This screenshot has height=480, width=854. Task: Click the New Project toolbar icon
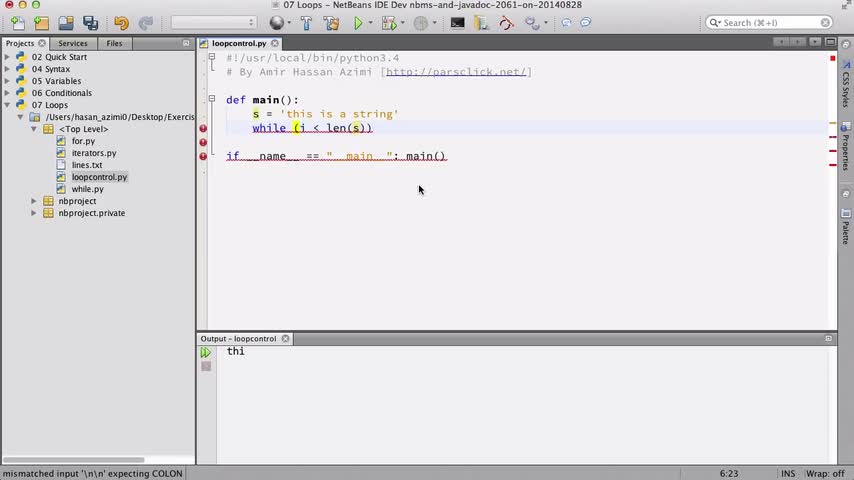(x=41, y=23)
